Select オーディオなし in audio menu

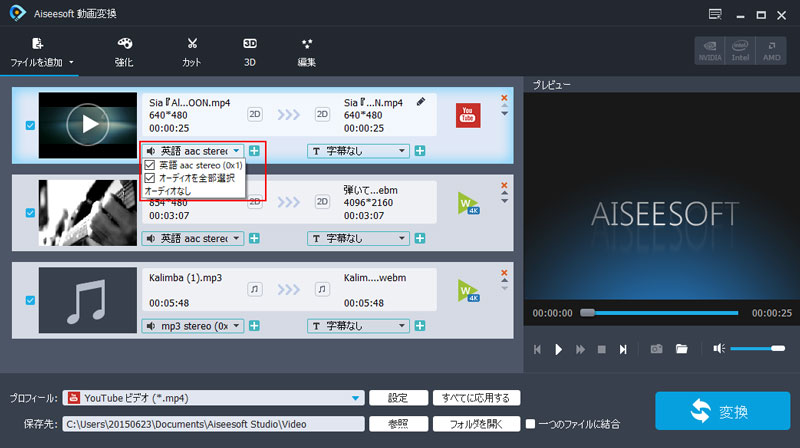168,191
